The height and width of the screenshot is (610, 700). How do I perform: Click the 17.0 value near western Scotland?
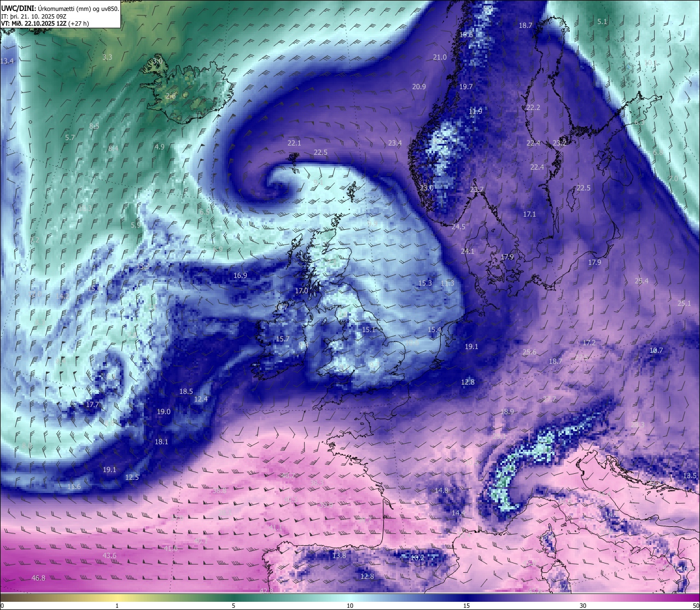301,291
